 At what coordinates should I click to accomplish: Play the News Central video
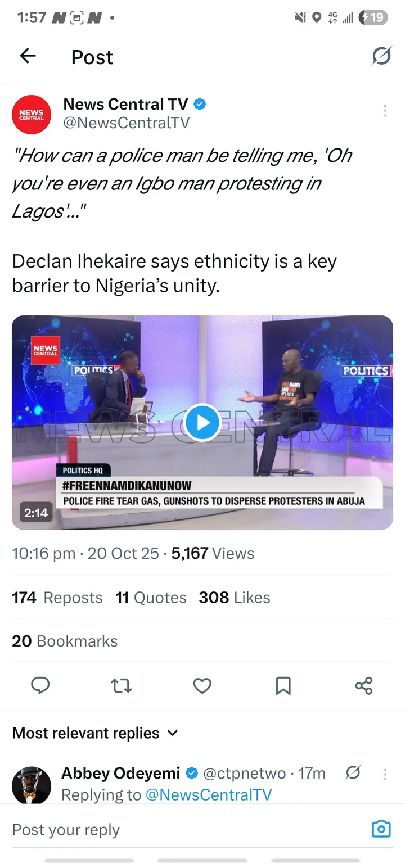[x=202, y=422]
